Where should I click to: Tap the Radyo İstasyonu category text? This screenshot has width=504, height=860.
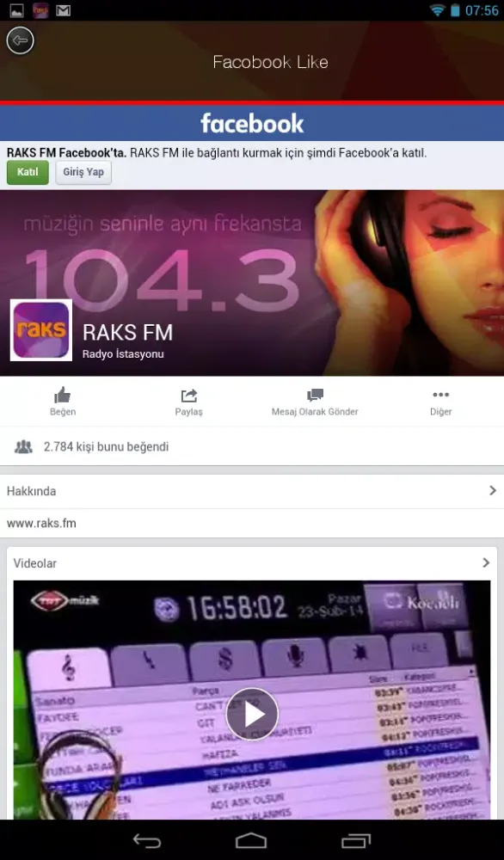click(x=123, y=354)
